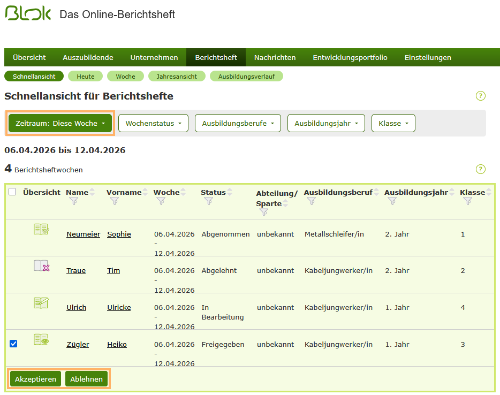Image resolution: width=500 pixels, height=395 pixels.
Task: Click the In Bearbeitung status cell
Action: [223, 312]
